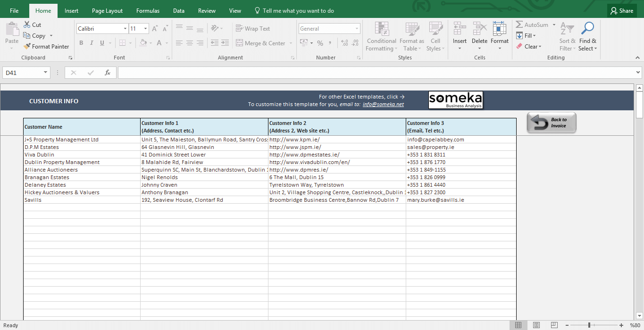Viewport: 644px width, 330px height.
Task: Click Find & Select magnifier
Action: pos(587,29)
